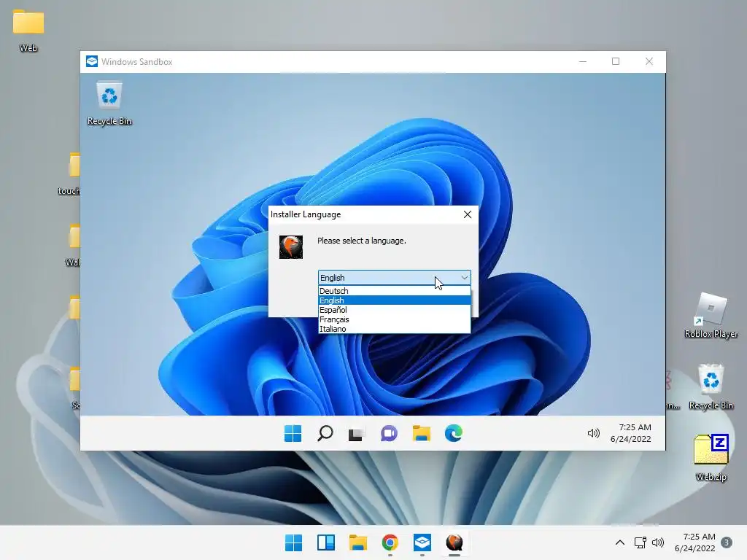
Task: Click the installer app on host taskbar
Action: pyautogui.click(x=454, y=542)
